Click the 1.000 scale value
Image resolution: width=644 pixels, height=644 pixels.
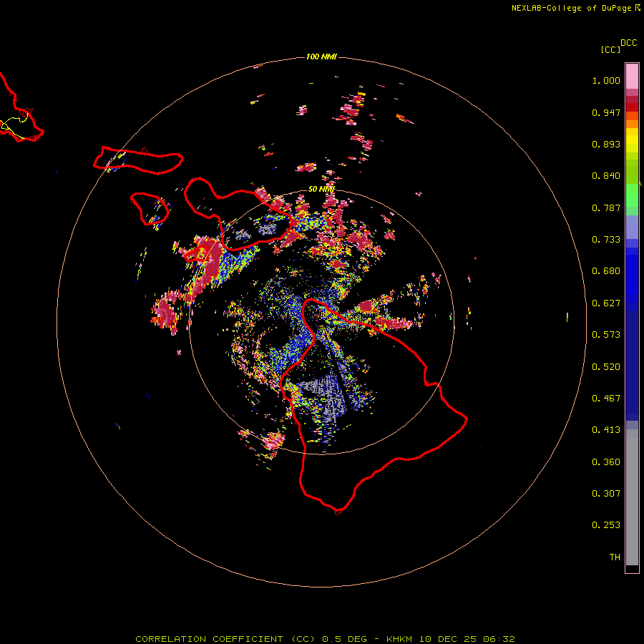pyautogui.click(x=606, y=80)
